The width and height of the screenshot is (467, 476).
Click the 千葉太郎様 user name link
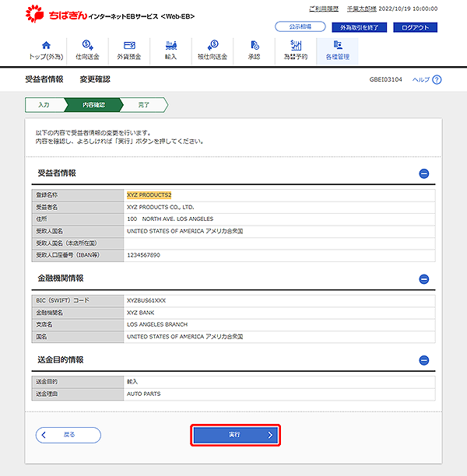coord(362,9)
